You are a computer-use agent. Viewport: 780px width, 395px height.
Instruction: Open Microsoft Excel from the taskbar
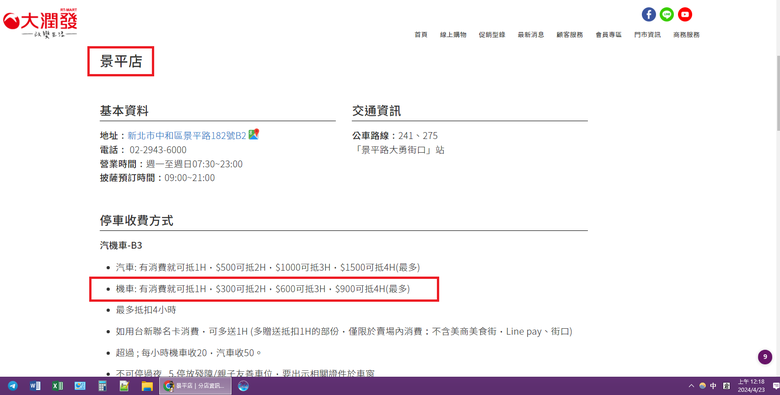tap(57, 386)
